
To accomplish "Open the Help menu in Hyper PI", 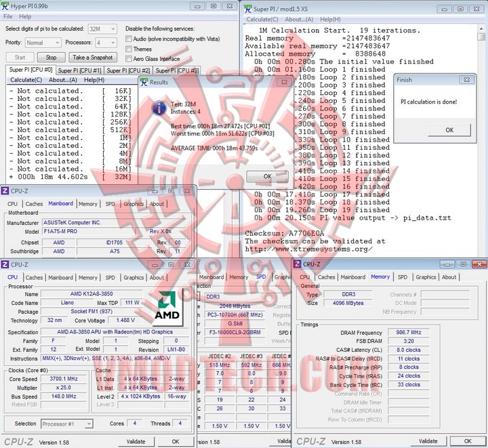I will point(25,16).
